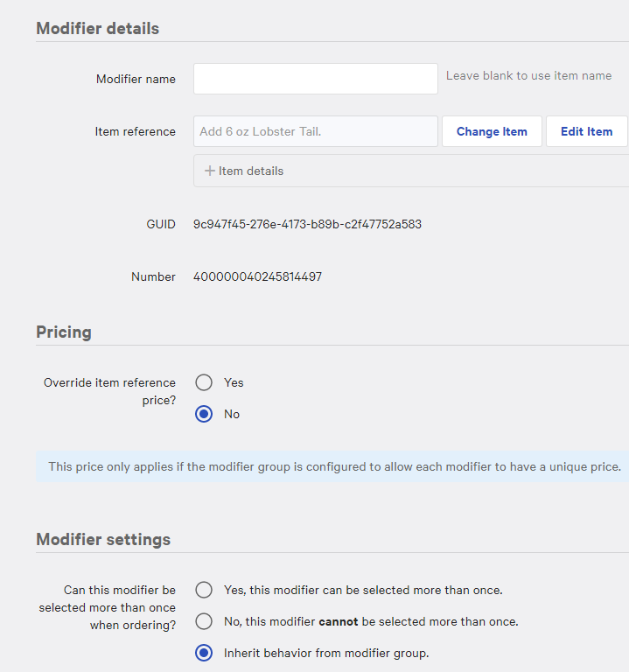Viewport: 629px width, 672px height.
Task: Allow modifier to be selected more than once
Action: click(x=204, y=590)
